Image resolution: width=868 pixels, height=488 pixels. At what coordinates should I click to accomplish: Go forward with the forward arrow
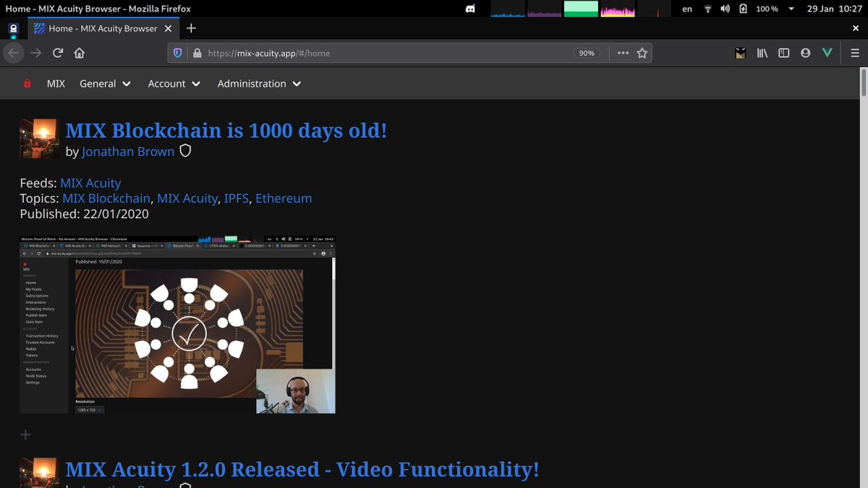pyautogui.click(x=35, y=53)
